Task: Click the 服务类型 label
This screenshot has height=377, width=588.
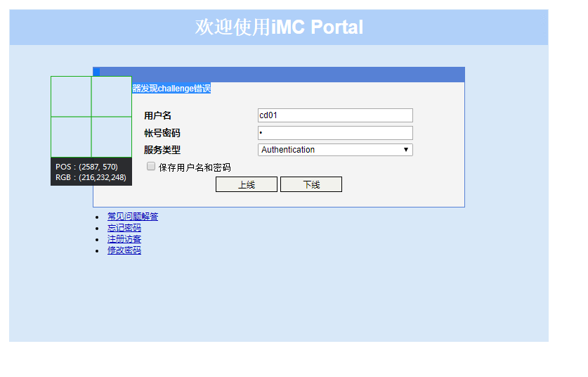Action: (x=162, y=150)
